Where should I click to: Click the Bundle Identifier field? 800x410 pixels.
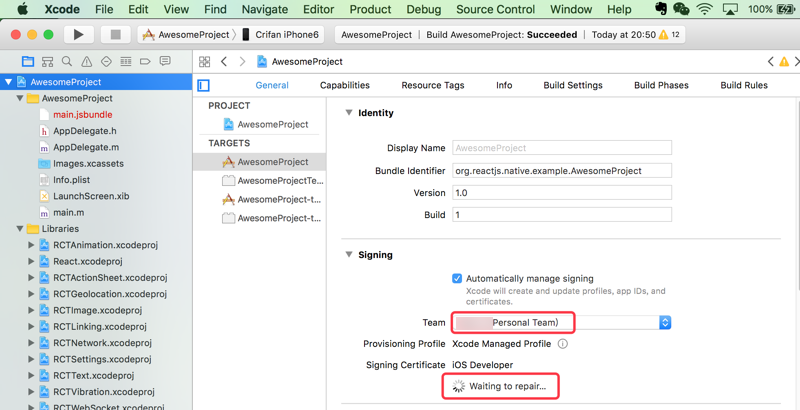(x=562, y=171)
